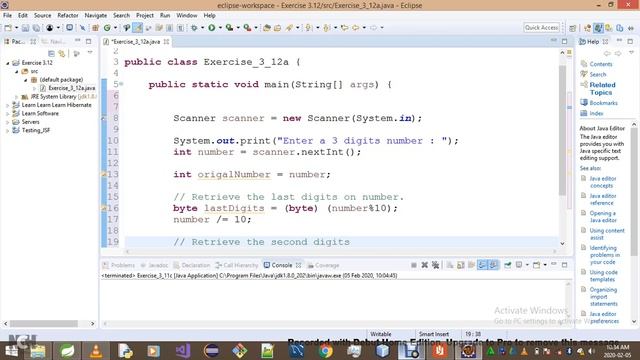
Task: Click the New Java Class icon
Action: coord(107,28)
